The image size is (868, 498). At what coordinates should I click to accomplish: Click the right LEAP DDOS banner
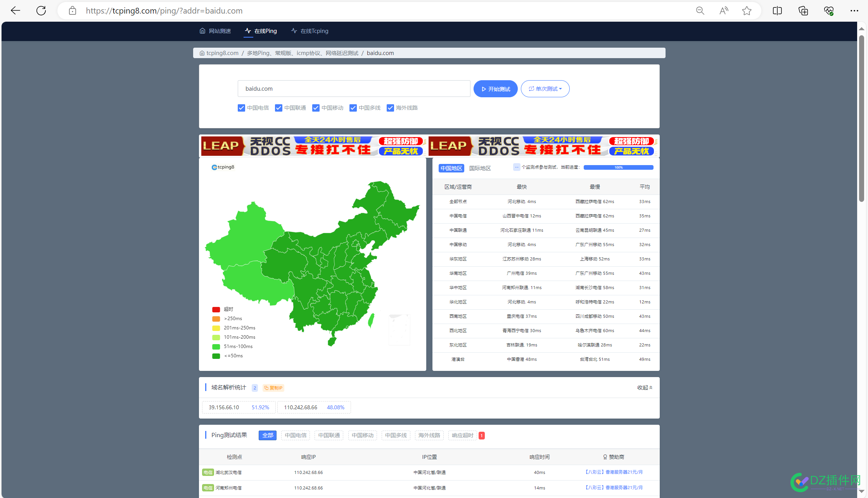click(x=543, y=146)
